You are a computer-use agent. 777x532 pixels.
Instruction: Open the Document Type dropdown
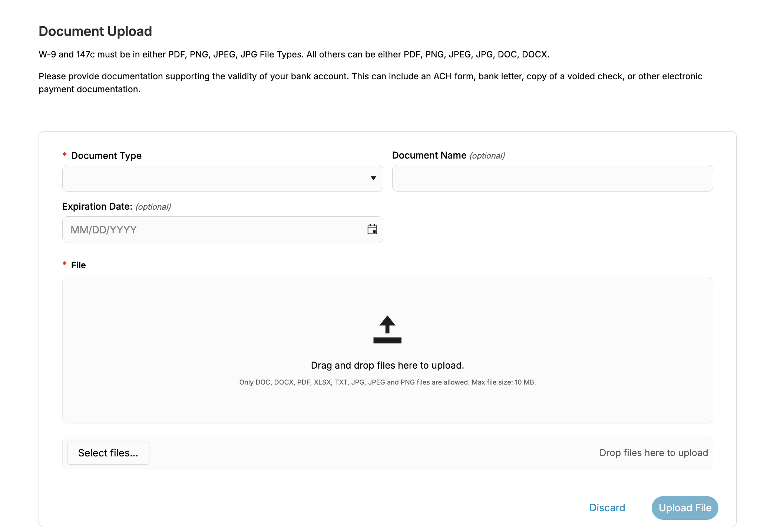[x=222, y=178]
